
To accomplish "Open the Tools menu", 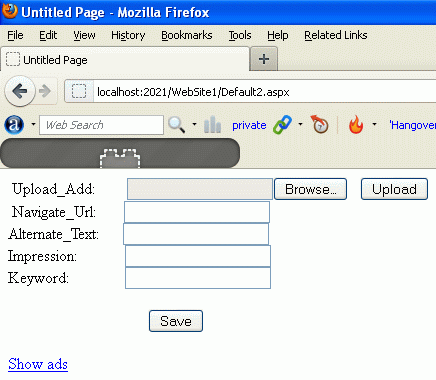I will pyautogui.click(x=240, y=35).
